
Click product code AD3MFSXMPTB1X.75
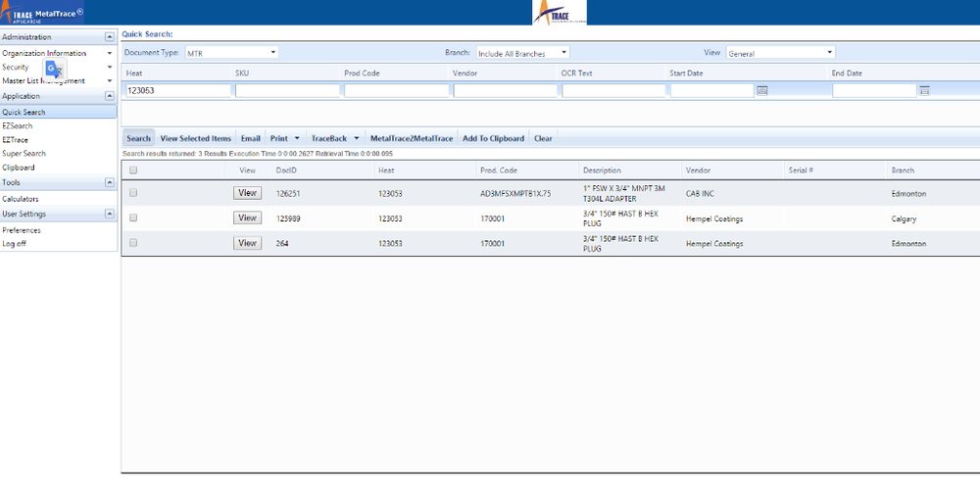tap(515, 194)
